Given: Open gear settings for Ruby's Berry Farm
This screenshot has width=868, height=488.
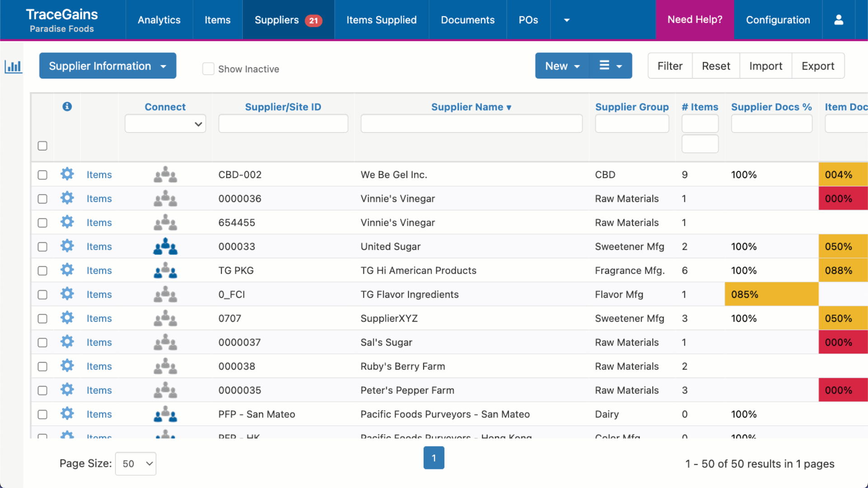Looking at the screenshot, I should tap(67, 366).
